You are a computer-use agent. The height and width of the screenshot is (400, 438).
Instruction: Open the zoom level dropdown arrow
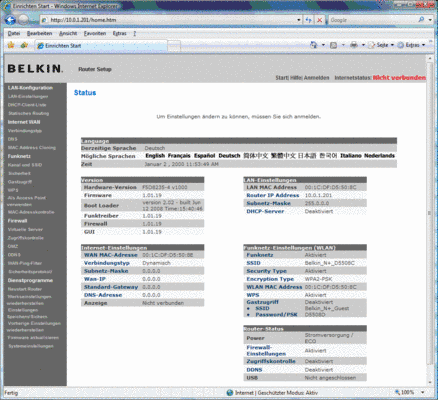coord(423,392)
